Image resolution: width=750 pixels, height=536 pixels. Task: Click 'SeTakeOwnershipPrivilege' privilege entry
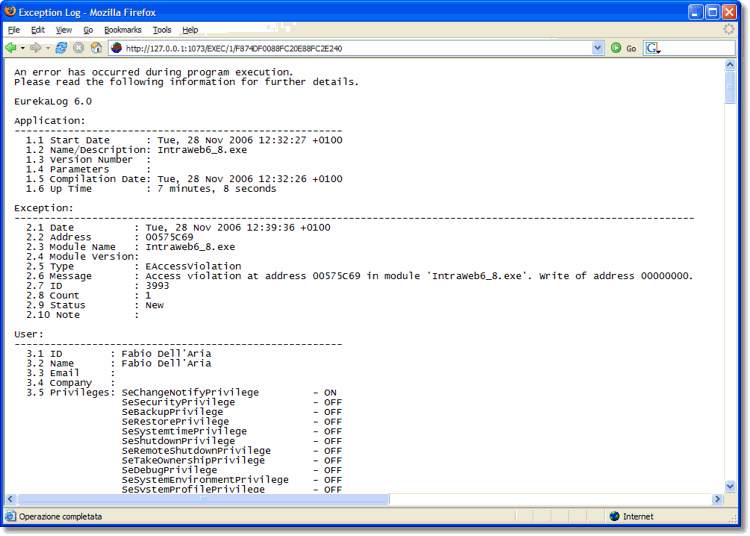coord(193,460)
